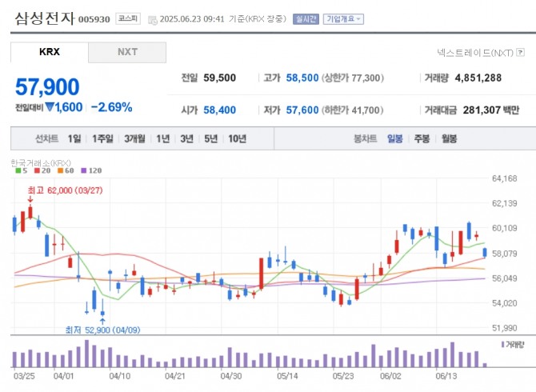The height and width of the screenshot is (392, 536).
Task: Click the green 5-day average legend swatch
Action: 18,170
